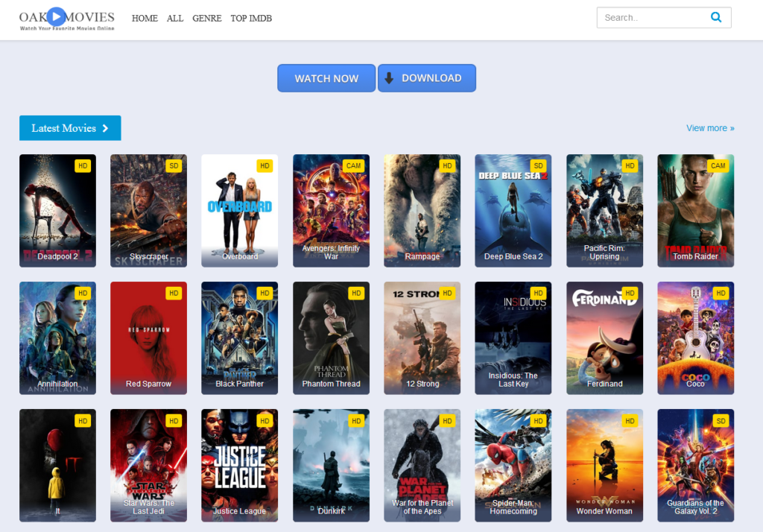
Task: Select the Justice League poster
Action: pos(239,466)
